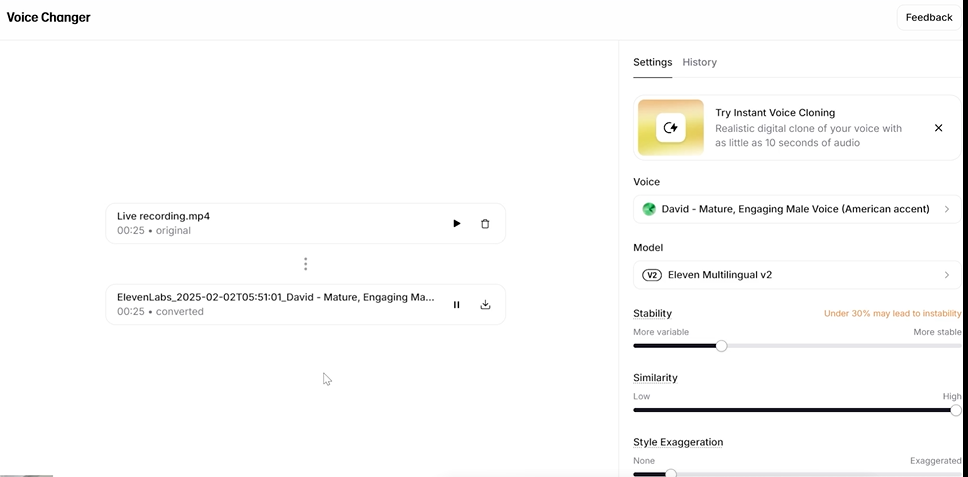Dismiss the Instant Voice Cloning banner

938,128
